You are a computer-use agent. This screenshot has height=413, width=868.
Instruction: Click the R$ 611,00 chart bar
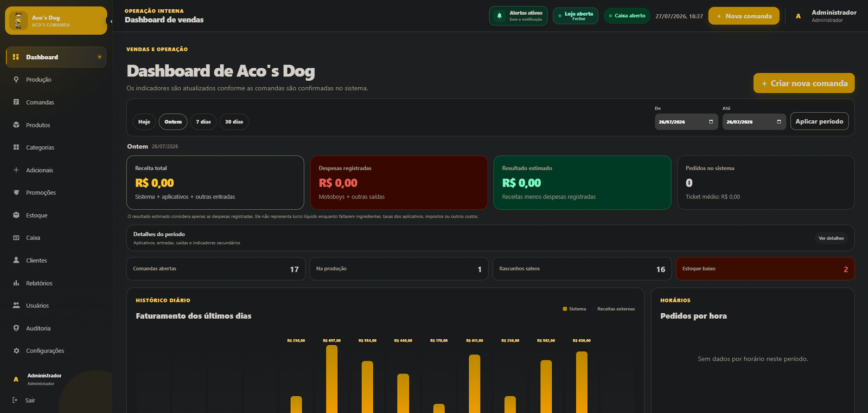click(475, 384)
